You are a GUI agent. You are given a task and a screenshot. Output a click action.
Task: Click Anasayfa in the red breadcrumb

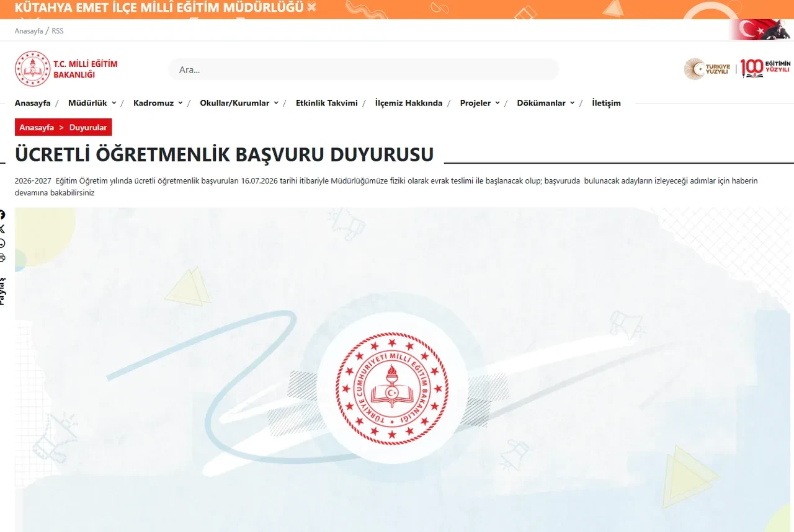tap(37, 127)
